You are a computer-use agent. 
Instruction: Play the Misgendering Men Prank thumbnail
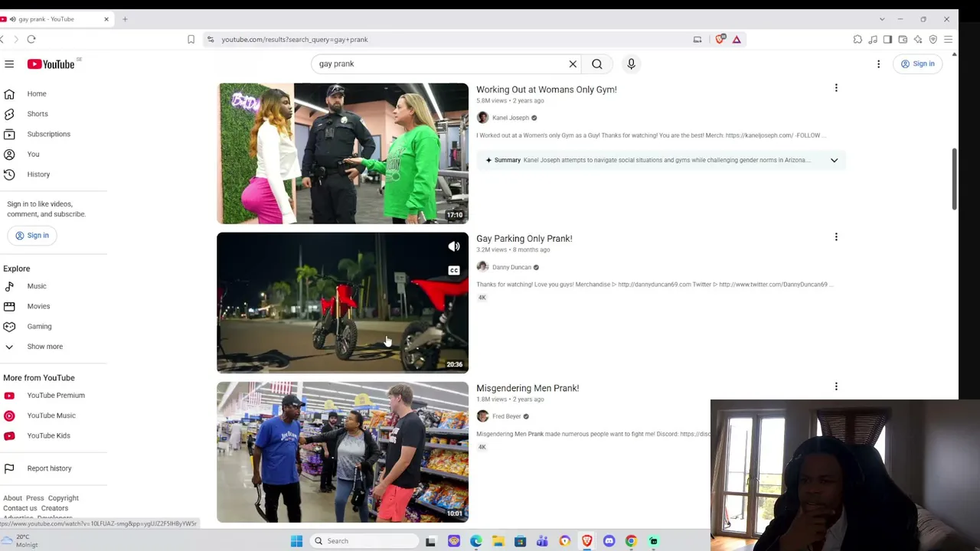342,452
